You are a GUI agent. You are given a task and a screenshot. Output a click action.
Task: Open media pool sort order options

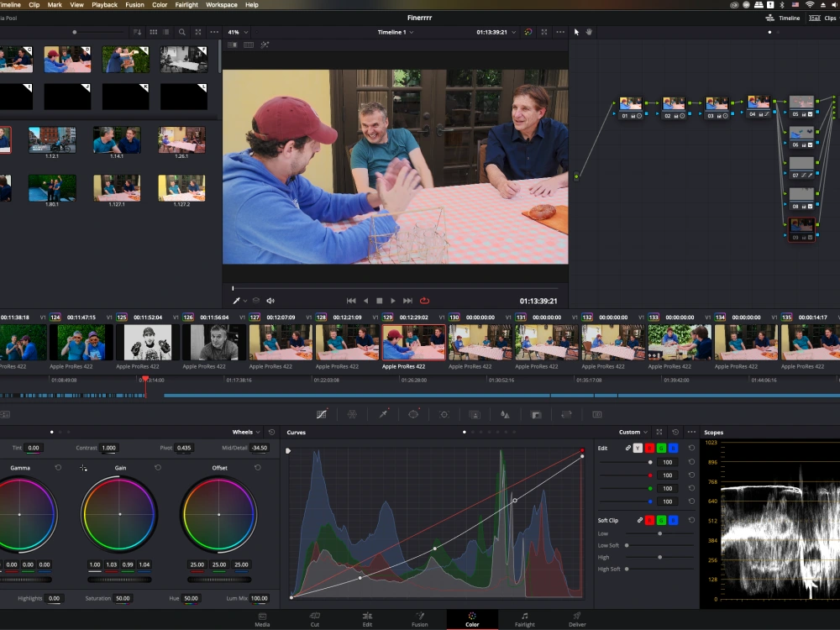point(137,32)
